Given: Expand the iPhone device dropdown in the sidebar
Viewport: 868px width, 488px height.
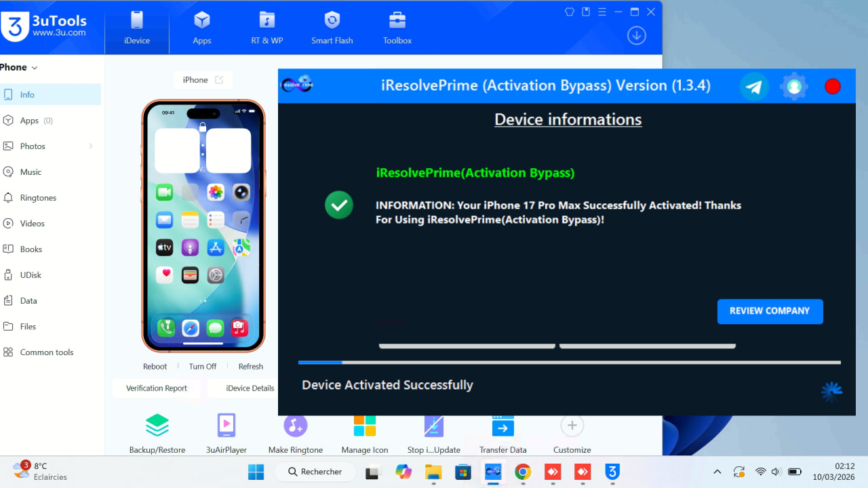Looking at the screenshot, I should [35, 68].
